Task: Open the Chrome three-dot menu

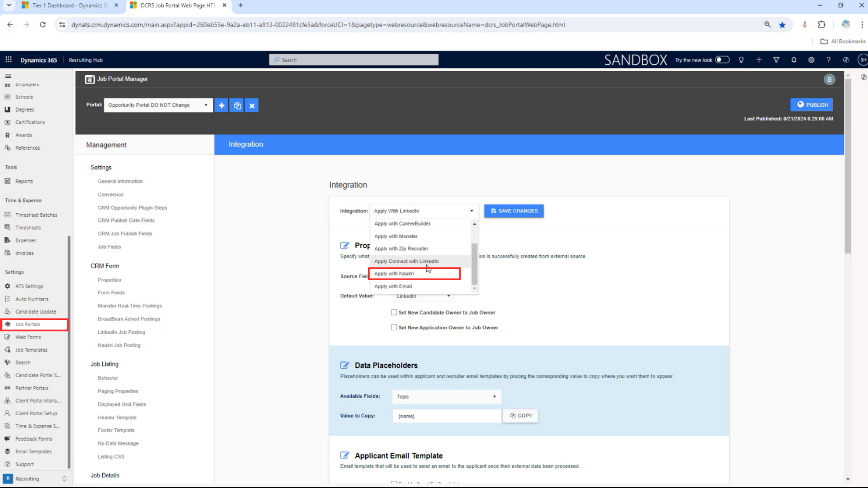Action: click(x=862, y=25)
